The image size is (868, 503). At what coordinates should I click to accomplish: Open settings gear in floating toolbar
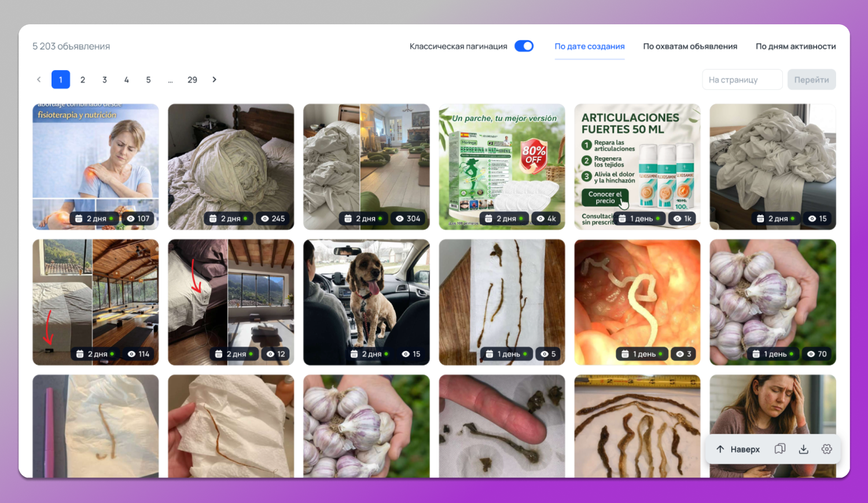click(x=827, y=449)
